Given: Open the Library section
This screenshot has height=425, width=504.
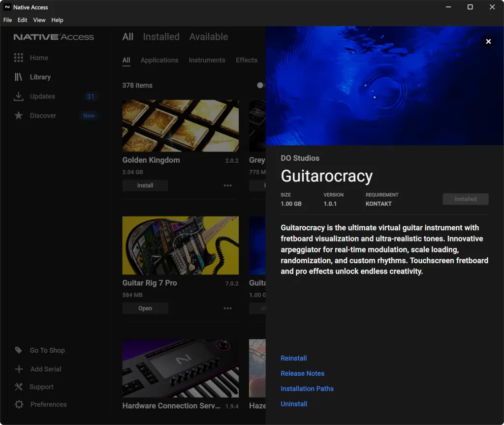Looking at the screenshot, I should (x=40, y=77).
